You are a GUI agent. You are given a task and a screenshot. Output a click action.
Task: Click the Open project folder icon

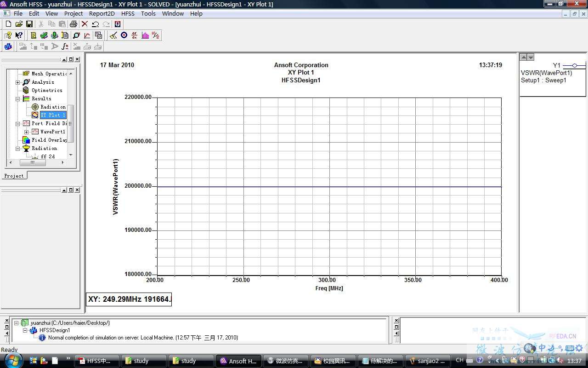tap(19, 24)
